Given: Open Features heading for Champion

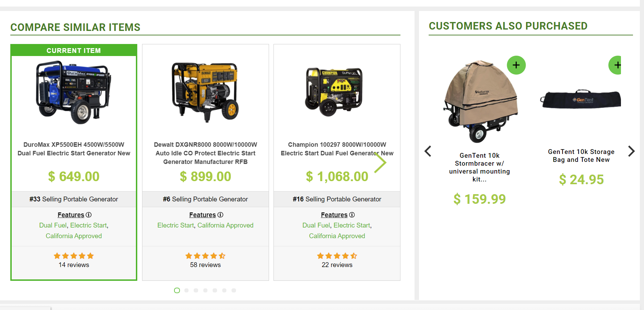Looking at the screenshot, I should click(x=334, y=215).
